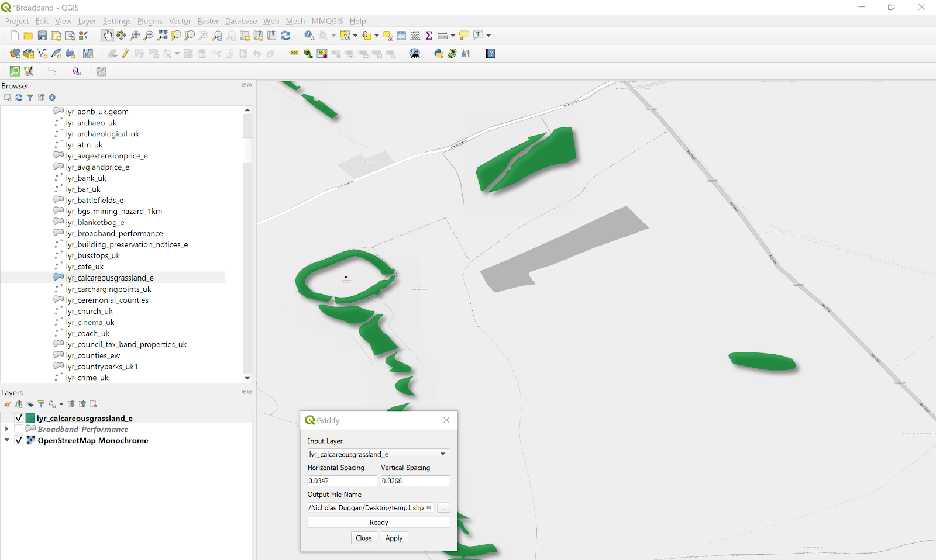This screenshot has height=560, width=936.
Task: Open the text annotation dropdown arrow
Action: [488, 36]
